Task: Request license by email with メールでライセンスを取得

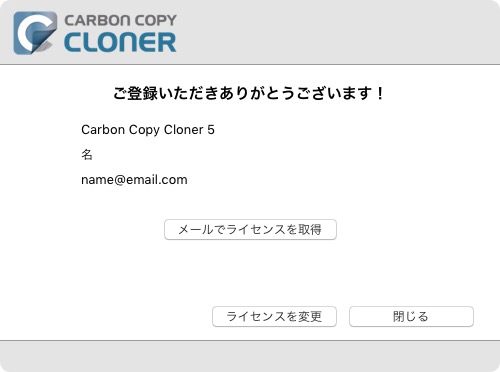Action: pyautogui.click(x=250, y=229)
